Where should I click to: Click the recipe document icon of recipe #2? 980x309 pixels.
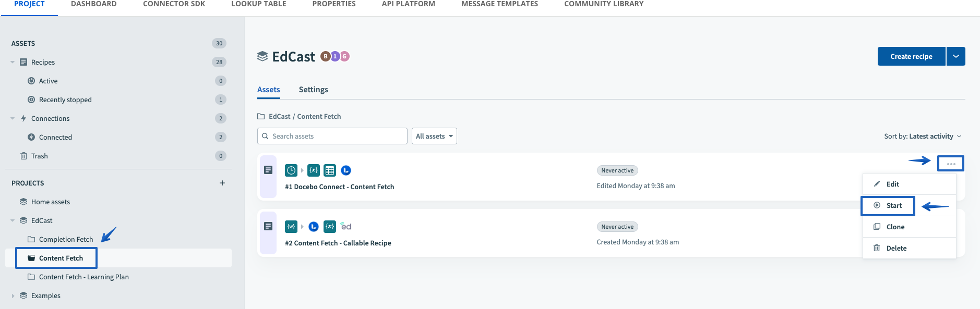(x=268, y=226)
